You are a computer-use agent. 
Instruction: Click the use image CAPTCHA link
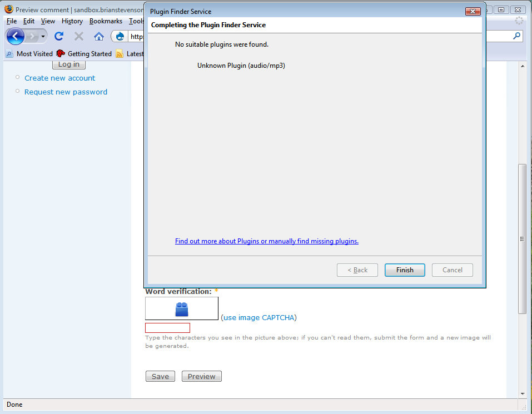(x=258, y=317)
